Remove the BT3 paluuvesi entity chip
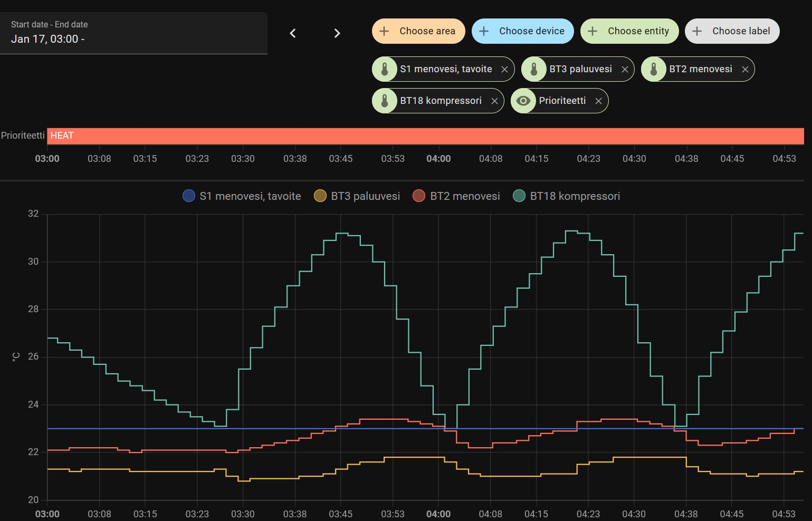The image size is (812, 521). point(625,70)
